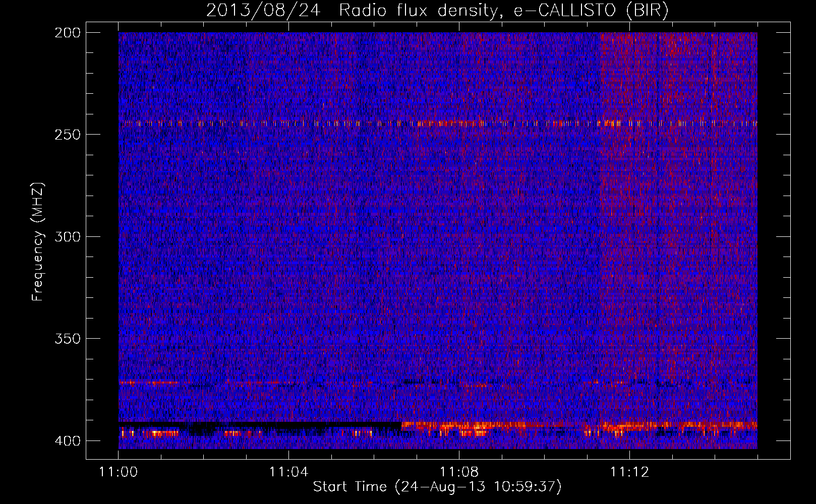Click the '250' frequency tick label
Viewport: 816px width, 504px height.
tap(67, 135)
